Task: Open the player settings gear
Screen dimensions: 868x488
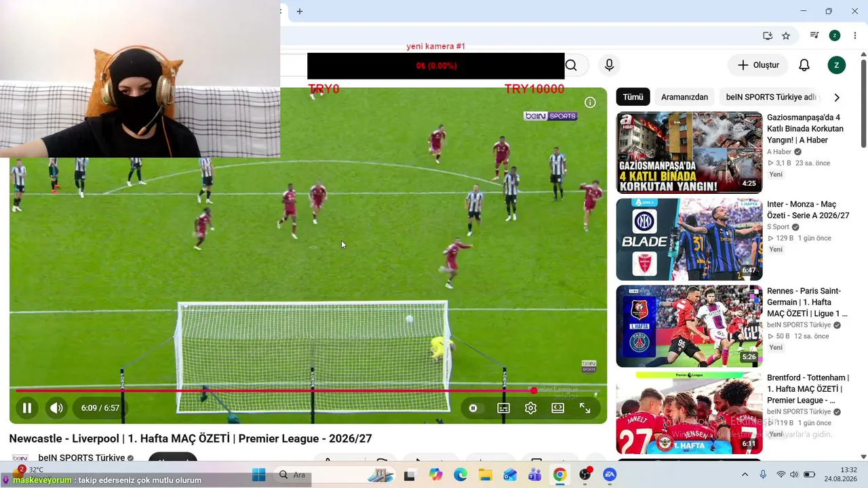Action: 530,408
